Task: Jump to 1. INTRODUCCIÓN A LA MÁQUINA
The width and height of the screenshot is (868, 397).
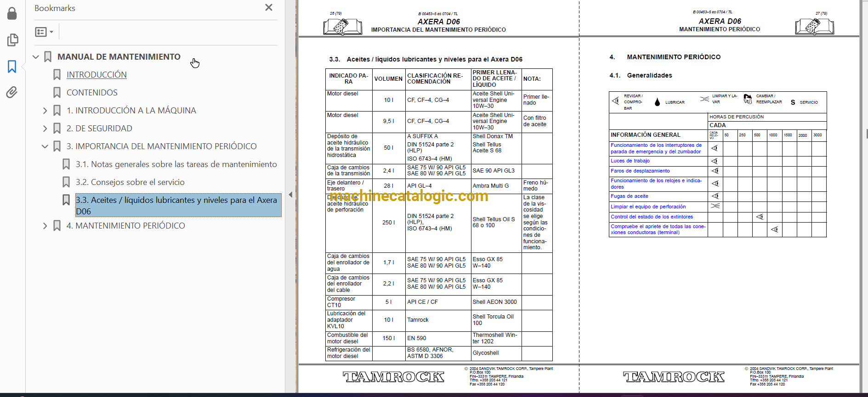Action: [x=131, y=111]
